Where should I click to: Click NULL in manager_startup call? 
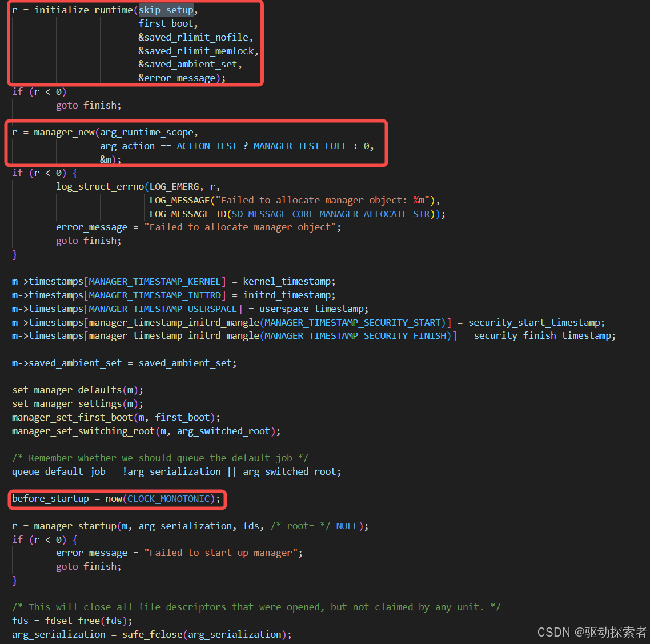[x=347, y=526]
